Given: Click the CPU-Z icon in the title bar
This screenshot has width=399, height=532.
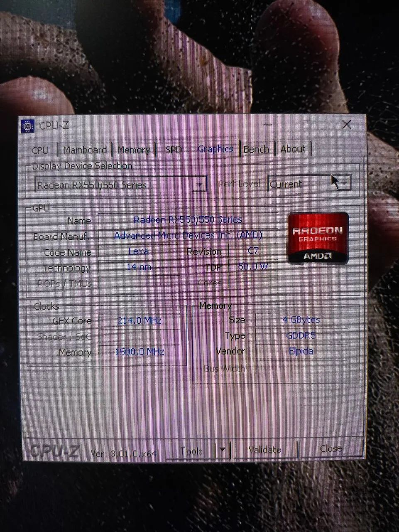Looking at the screenshot, I should (28, 126).
